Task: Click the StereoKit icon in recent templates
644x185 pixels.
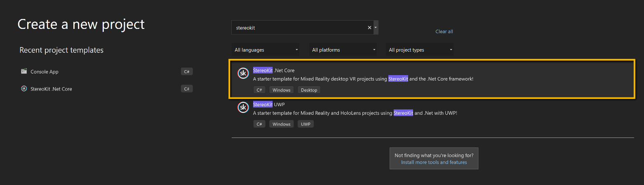Action: pos(24,88)
